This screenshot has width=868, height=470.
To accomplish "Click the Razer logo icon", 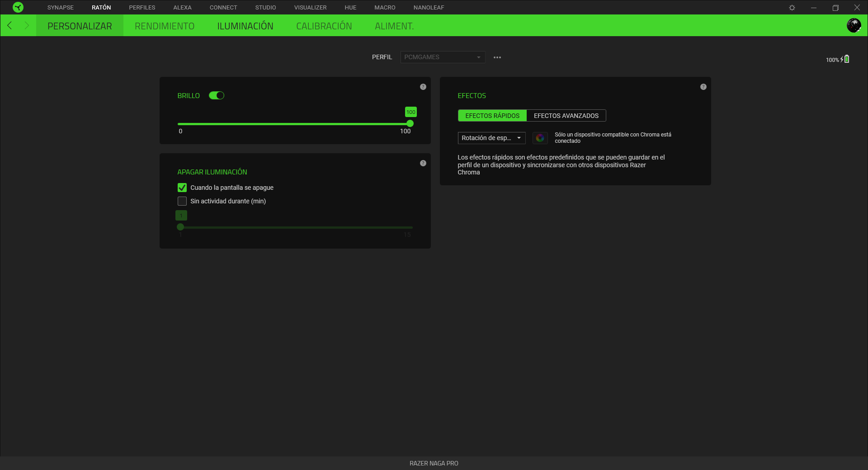I will coord(18,7).
